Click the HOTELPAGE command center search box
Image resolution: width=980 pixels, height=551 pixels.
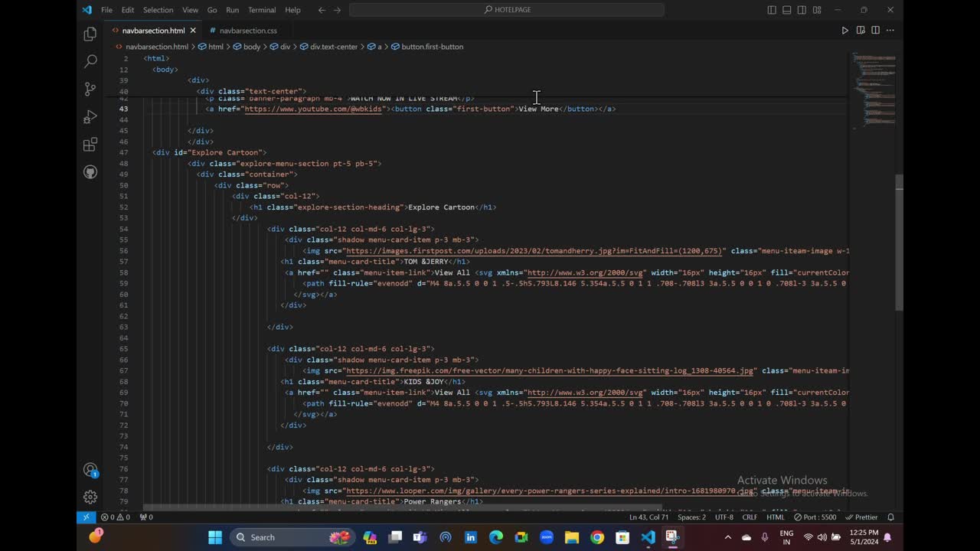pos(507,10)
